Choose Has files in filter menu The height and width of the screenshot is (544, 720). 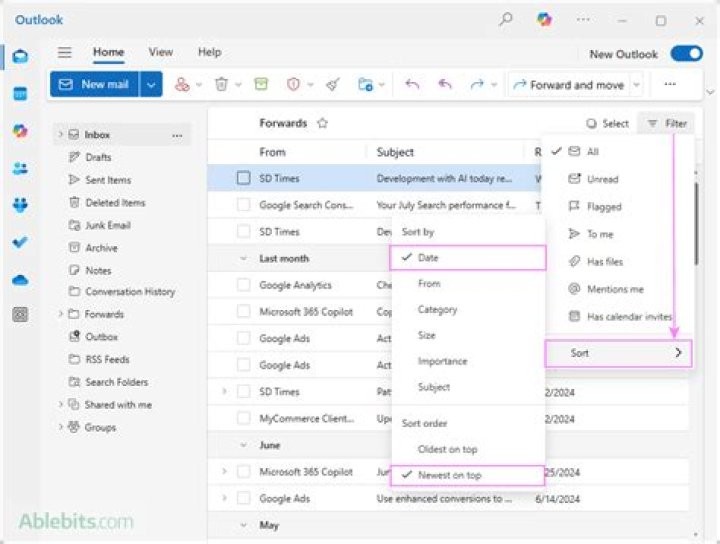point(617,262)
